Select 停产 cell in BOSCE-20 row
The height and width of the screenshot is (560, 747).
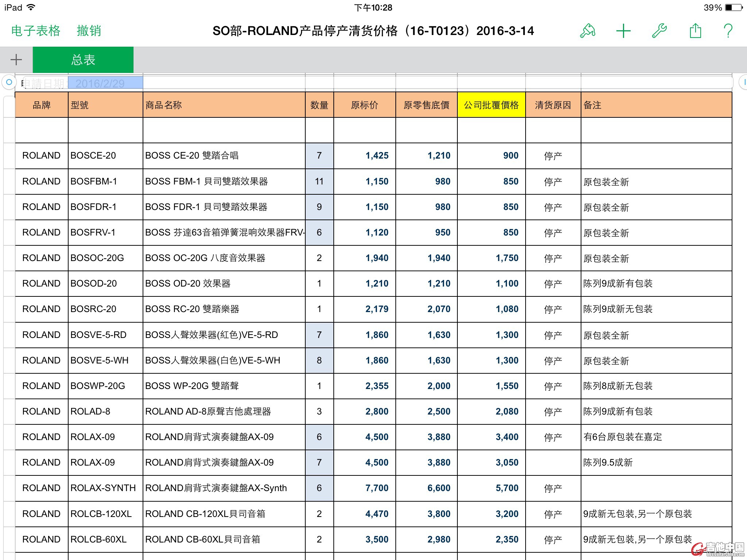[553, 156]
